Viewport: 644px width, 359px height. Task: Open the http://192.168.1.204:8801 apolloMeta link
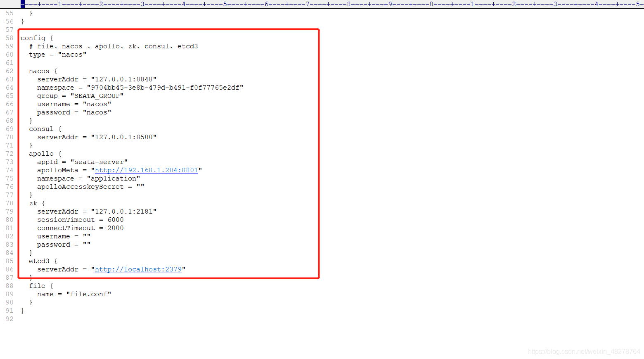pyautogui.click(x=147, y=170)
